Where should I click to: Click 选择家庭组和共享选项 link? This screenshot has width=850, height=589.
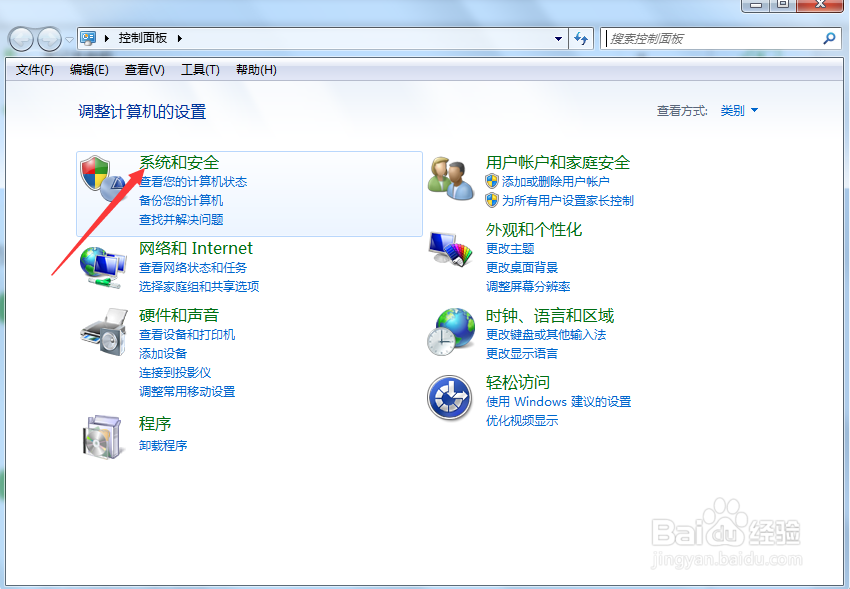coord(199,286)
